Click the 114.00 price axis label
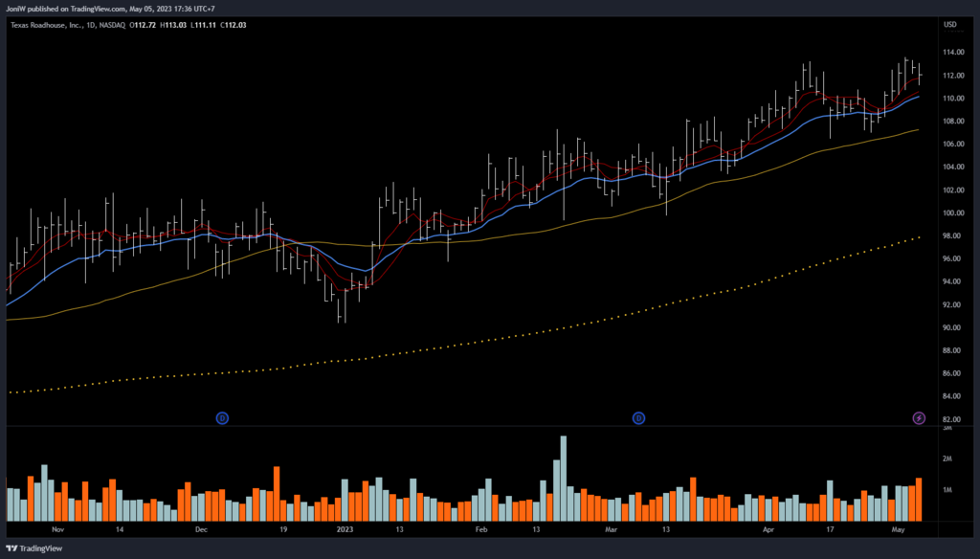This screenshot has width=980, height=559. pos(953,53)
